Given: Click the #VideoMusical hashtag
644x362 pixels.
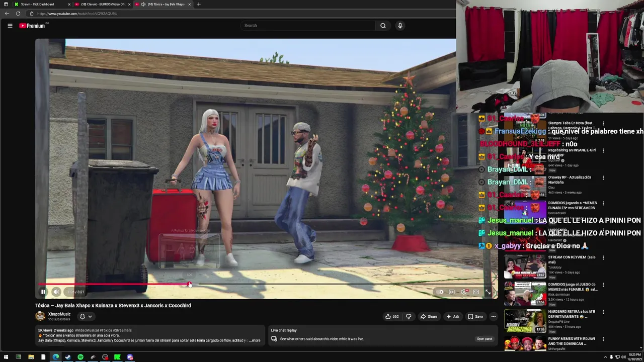Looking at the screenshot, I should click(86, 330).
